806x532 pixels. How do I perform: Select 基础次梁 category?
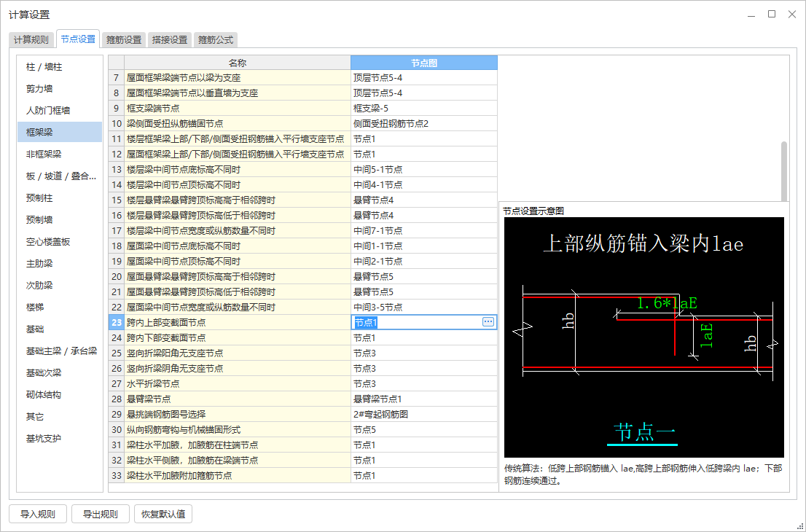(x=60, y=372)
